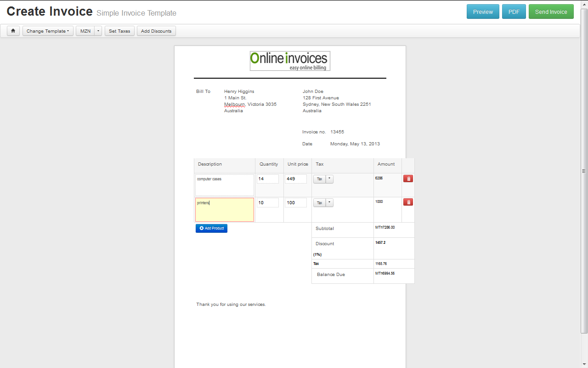Delete the computer cases row
Image resolution: width=588 pixels, height=368 pixels.
[408, 178]
